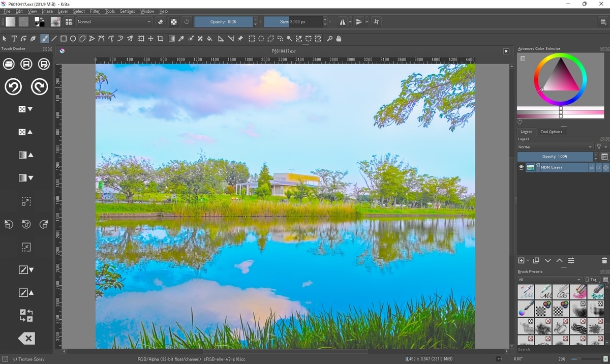This screenshot has width=610, height=364.
Task: Toggle selection display mode in status bar
Action: point(5,359)
